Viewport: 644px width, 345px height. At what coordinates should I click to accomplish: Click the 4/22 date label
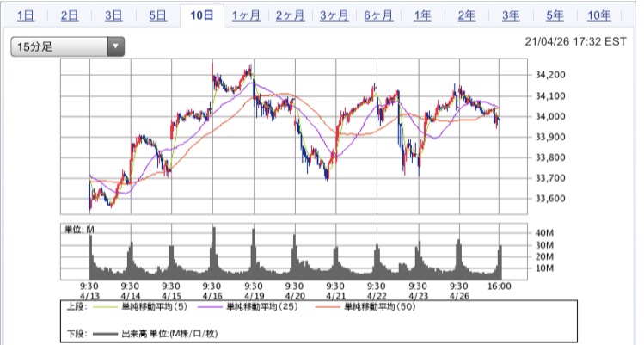377,296
